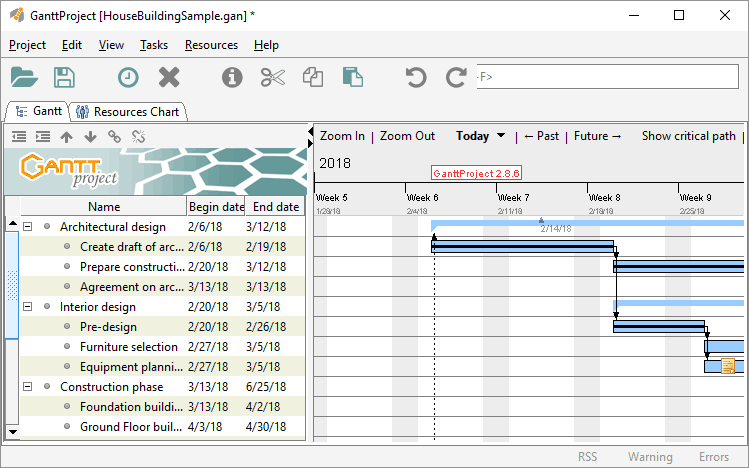The width and height of the screenshot is (749, 468).
Task: Switch to the Resources Chart tab
Action: [x=127, y=112]
